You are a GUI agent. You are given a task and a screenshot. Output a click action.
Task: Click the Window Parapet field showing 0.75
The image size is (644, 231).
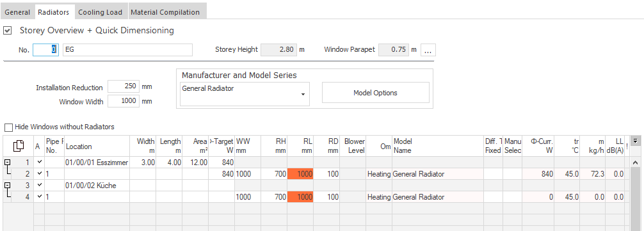[393, 50]
